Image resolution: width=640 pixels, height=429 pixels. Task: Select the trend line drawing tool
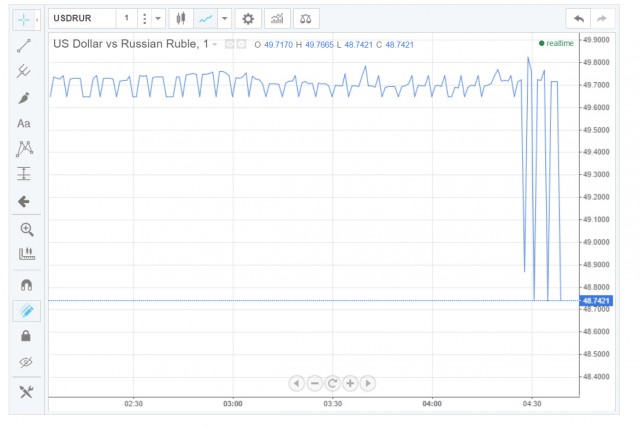click(24, 46)
